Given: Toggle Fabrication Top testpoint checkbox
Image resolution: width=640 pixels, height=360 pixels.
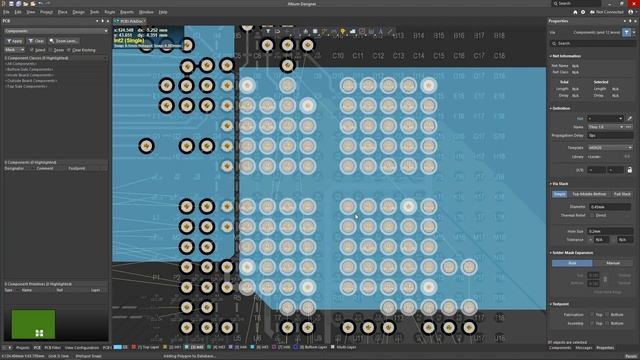Looking at the screenshot, I should pyautogui.click(x=592, y=315).
